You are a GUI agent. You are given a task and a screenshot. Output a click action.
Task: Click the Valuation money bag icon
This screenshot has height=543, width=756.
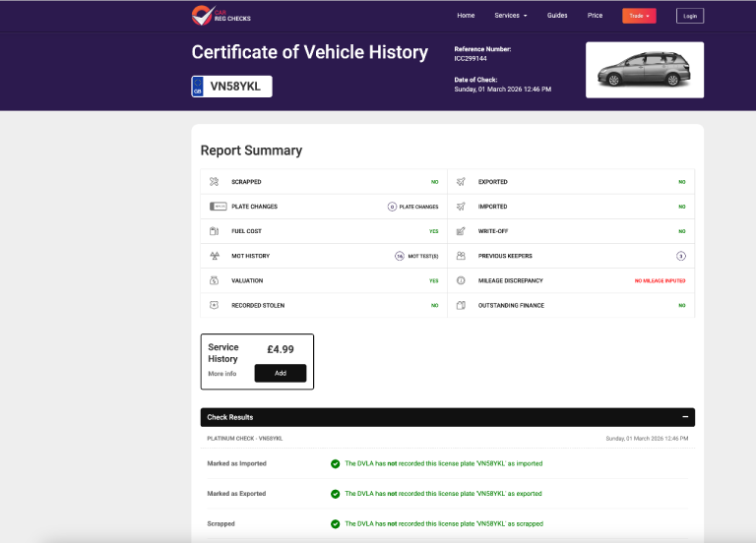pos(214,280)
